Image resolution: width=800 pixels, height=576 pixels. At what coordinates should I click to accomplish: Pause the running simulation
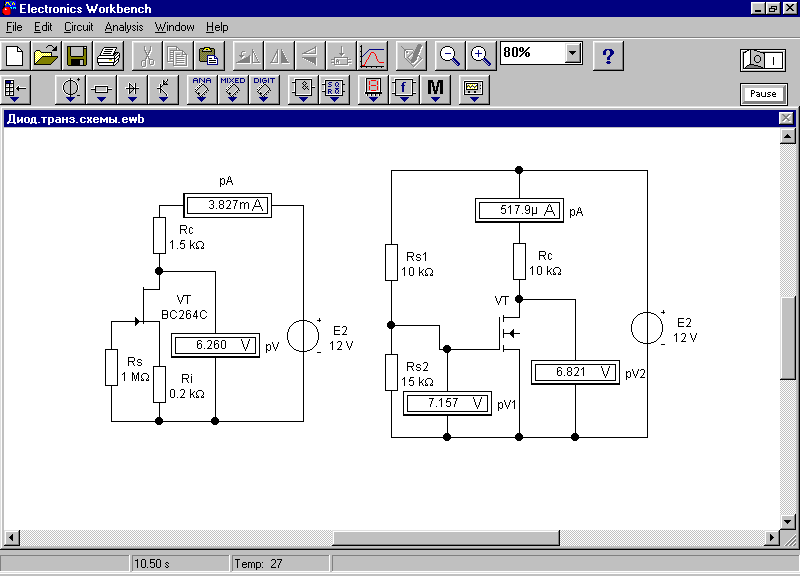click(763, 94)
